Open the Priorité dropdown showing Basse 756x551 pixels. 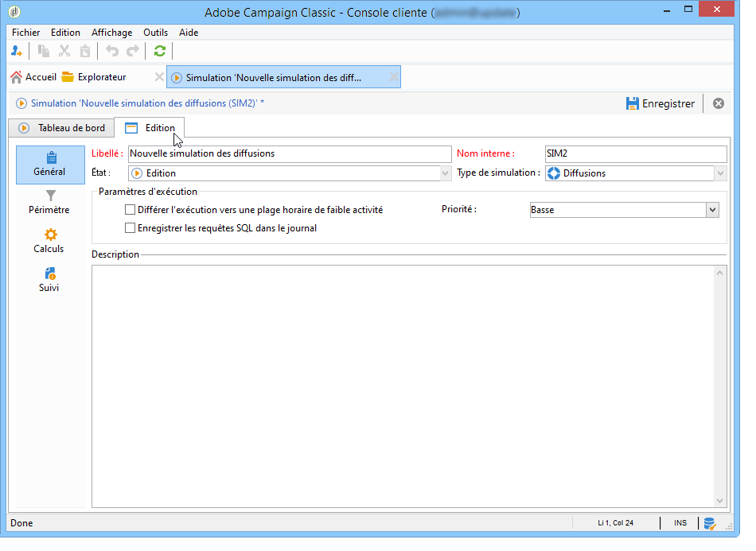(x=712, y=210)
